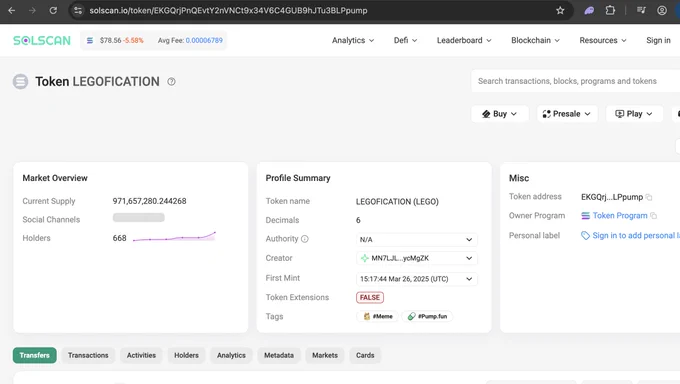Bookmark this page with the star icon
Viewport: 680px width, 384px height.
pyautogui.click(x=560, y=10)
